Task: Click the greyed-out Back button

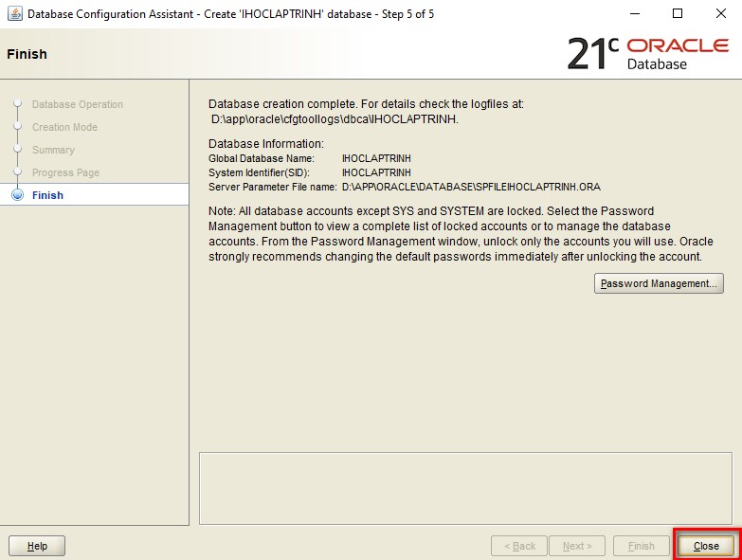Action: pyautogui.click(x=519, y=546)
